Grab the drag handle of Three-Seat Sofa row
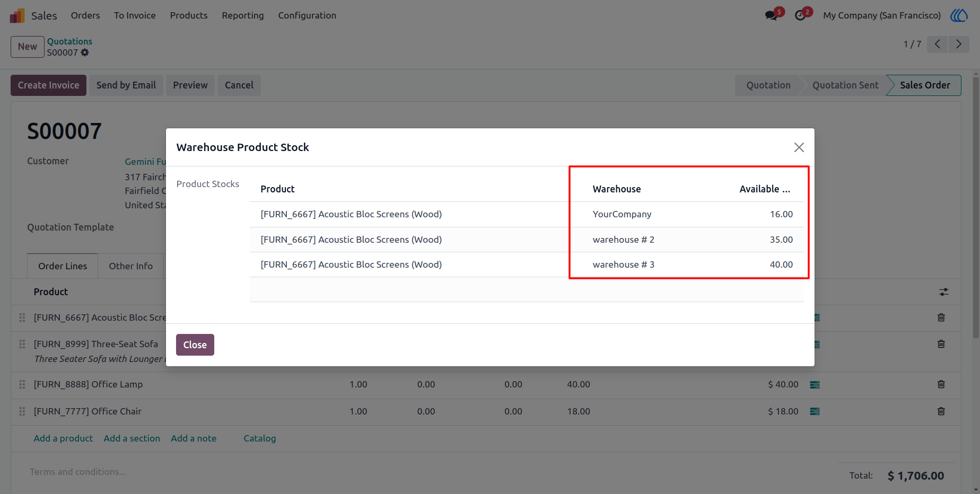Screen dimensions: 980x494 click(x=22, y=344)
